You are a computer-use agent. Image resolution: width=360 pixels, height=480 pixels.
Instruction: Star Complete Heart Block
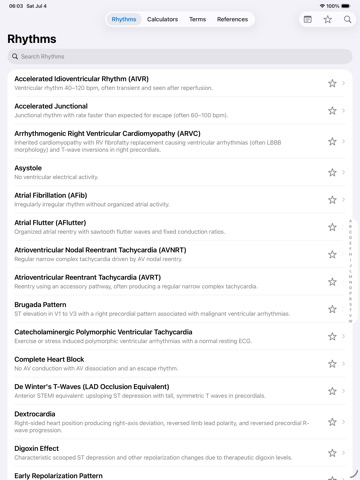(332, 364)
